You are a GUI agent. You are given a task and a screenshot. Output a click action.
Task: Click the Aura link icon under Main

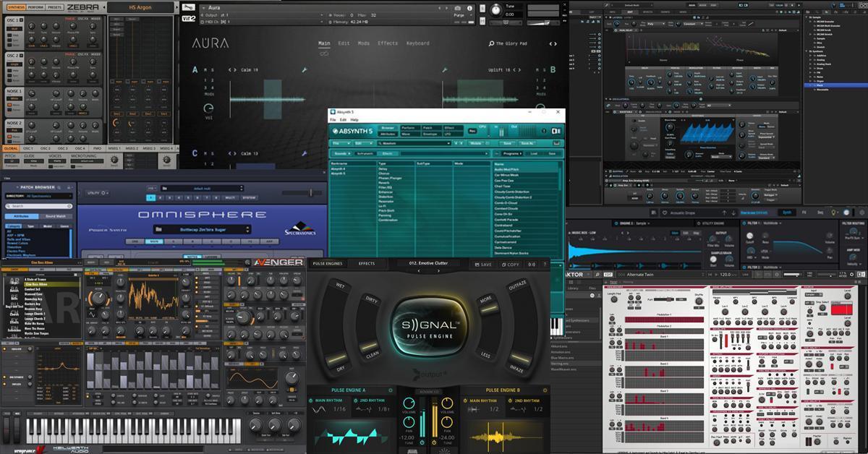coord(324,53)
